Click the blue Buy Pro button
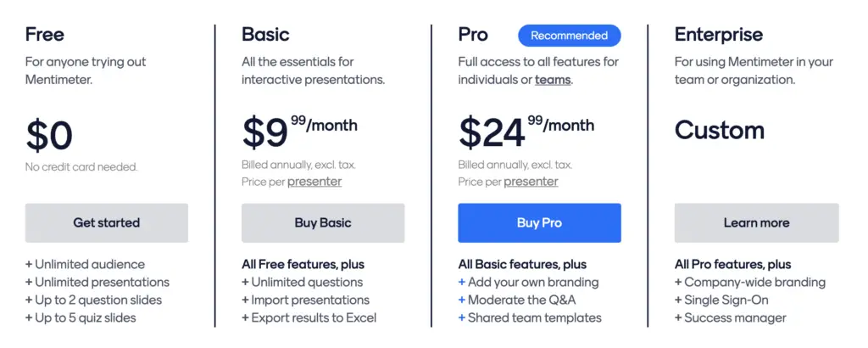Viewport: 868px width, 348px height. pos(539,222)
